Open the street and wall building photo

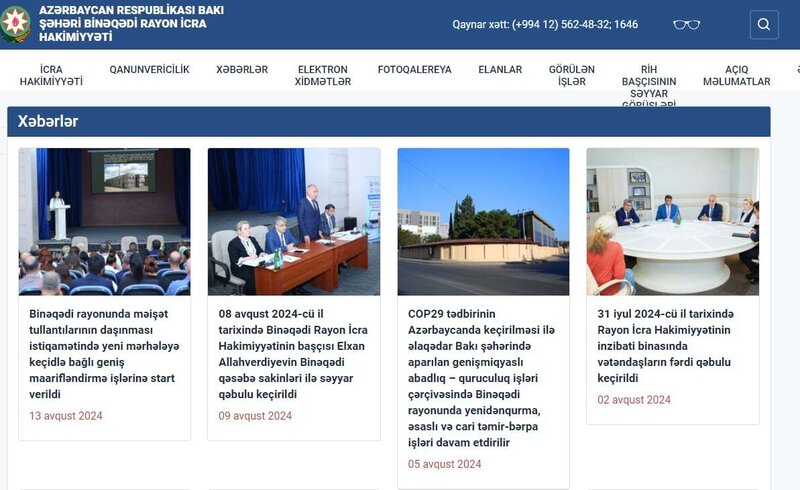click(x=483, y=222)
